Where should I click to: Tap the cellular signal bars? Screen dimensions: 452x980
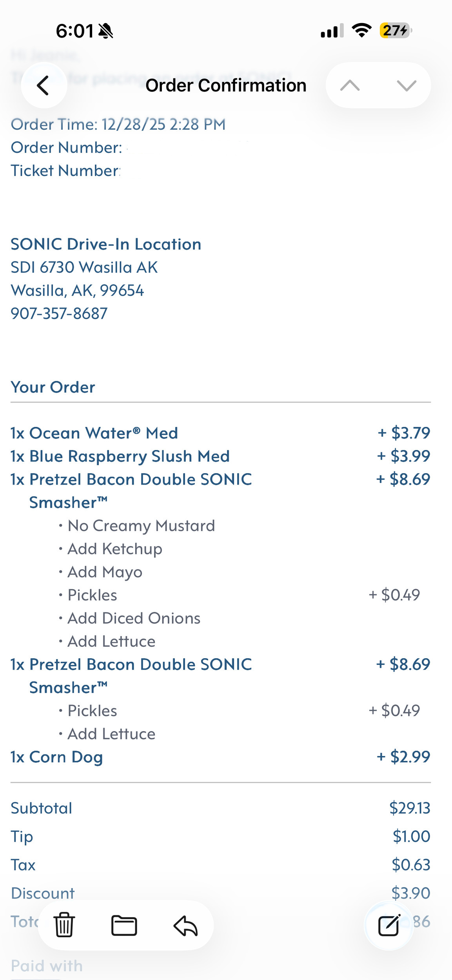point(332,31)
